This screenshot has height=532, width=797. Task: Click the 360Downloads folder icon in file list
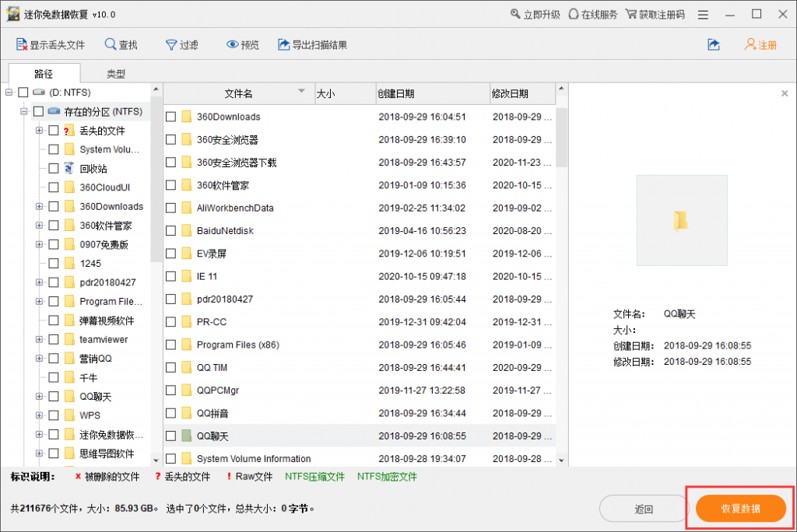187,117
